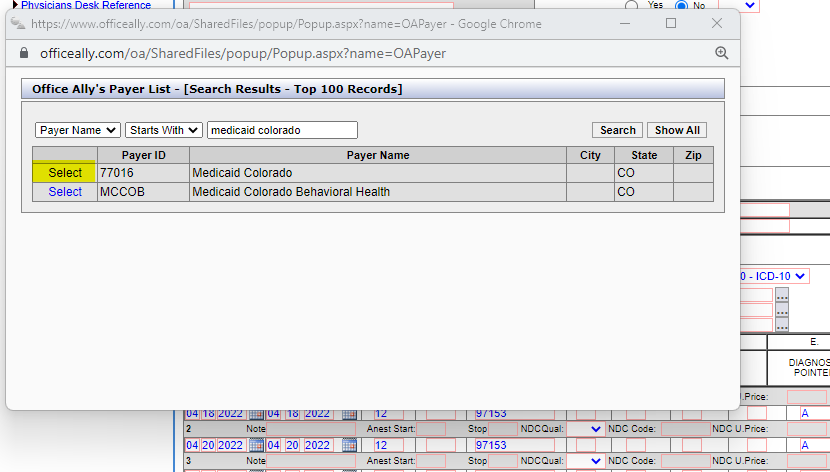Select the Medicaid Colorado Behavioral Health payer
This screenshot has height=472, width=830.
65,192
